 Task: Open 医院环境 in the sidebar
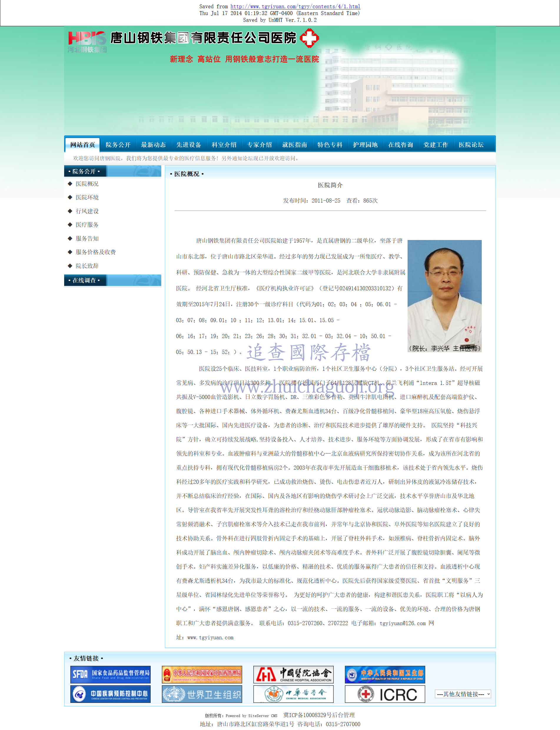tap(87, 197)
